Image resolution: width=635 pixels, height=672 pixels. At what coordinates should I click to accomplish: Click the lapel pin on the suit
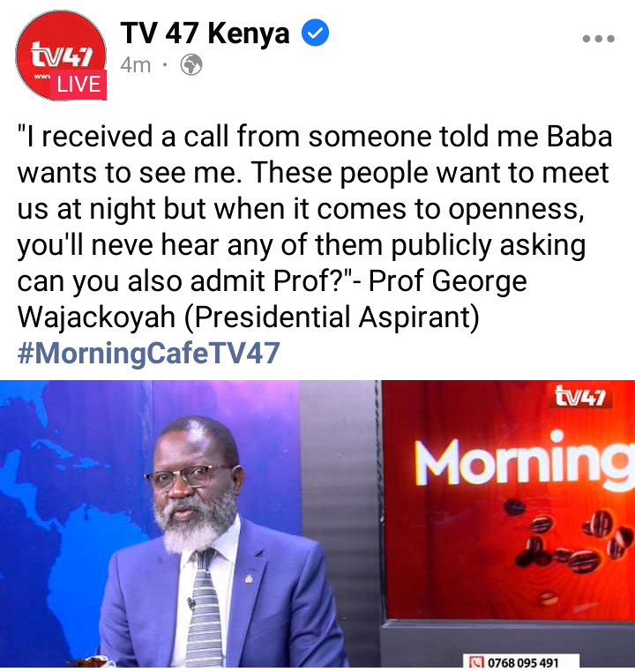click(x=249, y=579)
